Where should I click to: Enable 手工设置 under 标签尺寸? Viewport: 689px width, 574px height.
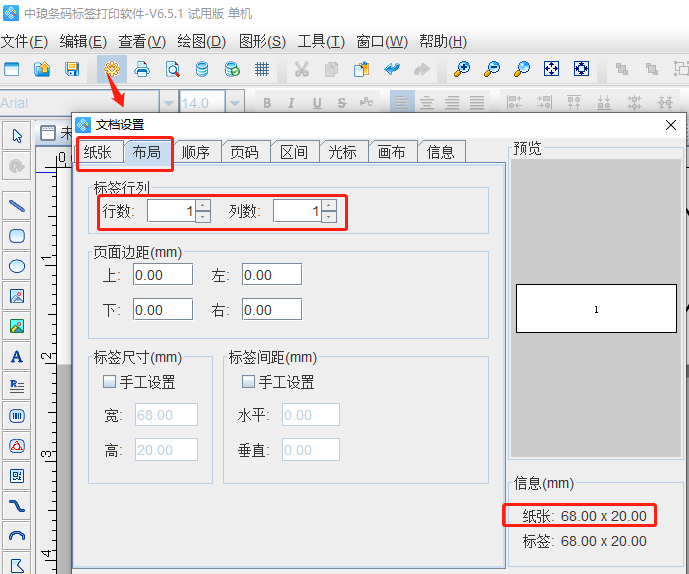tap(109, 381)
